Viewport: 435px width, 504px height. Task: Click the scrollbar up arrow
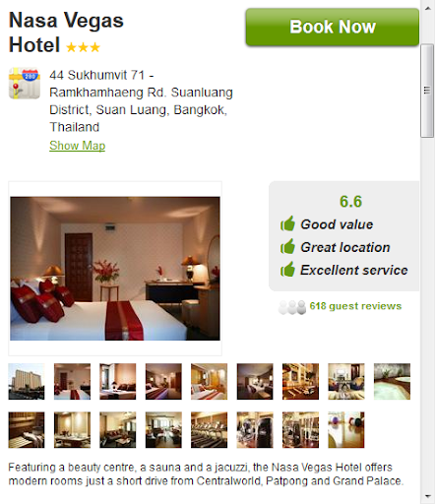tap(427, 8)
